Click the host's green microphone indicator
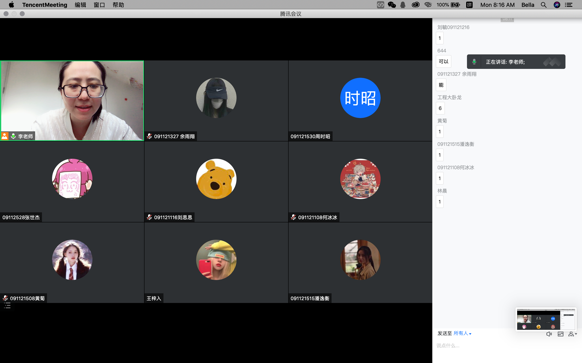The image size is (582, 363). coord(13,136)
